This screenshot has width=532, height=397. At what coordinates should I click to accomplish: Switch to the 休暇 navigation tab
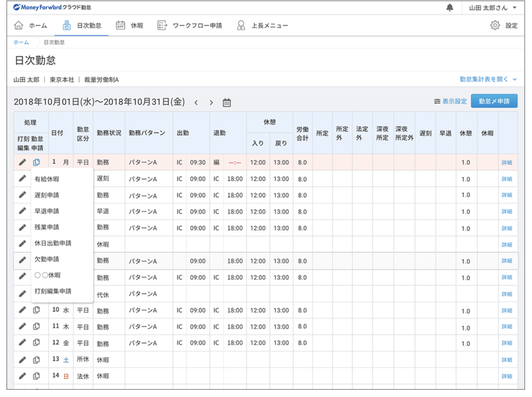coord(129,25)
